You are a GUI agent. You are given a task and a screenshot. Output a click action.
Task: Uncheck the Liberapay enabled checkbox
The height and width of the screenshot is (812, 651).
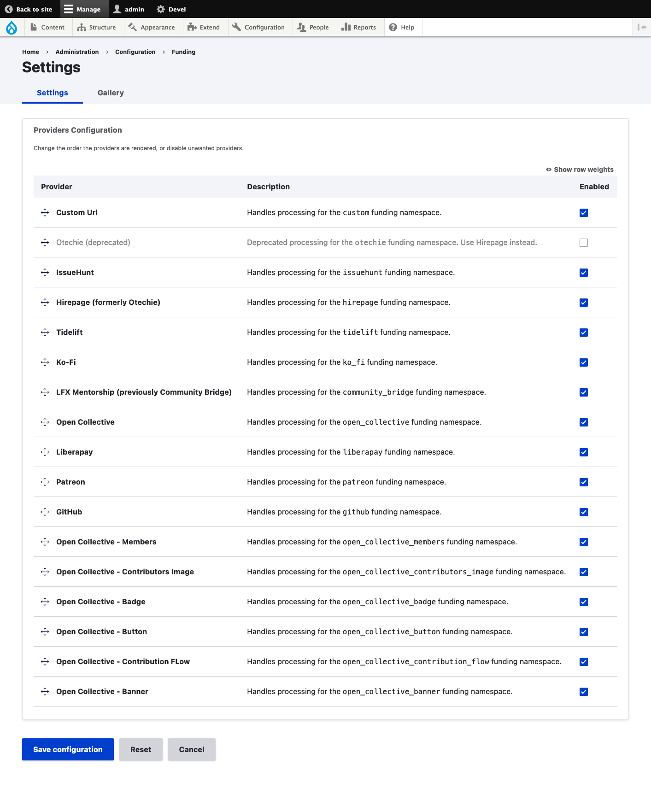(x=584, y=452)
